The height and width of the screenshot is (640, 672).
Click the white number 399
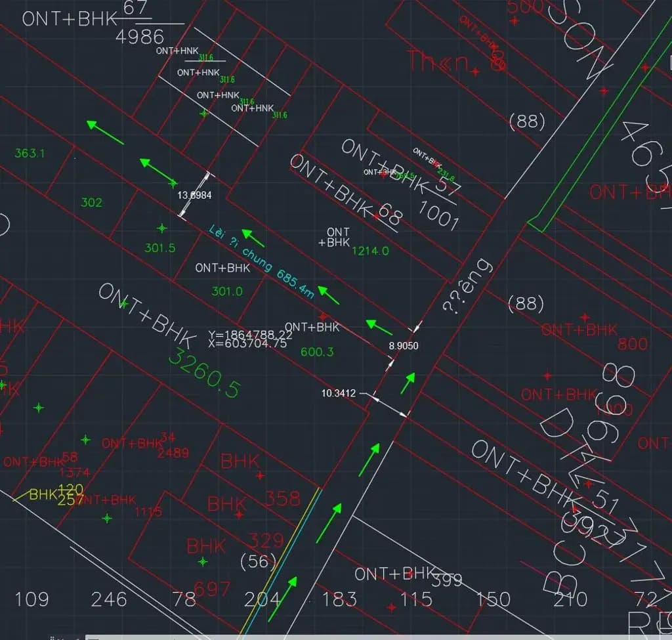pyautogui.click(x=446, y=580)
